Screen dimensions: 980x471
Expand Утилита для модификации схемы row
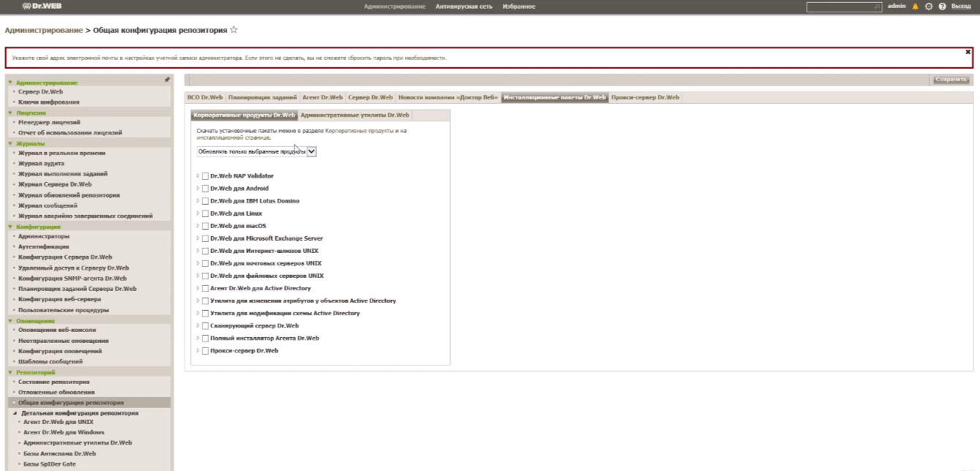198,313
